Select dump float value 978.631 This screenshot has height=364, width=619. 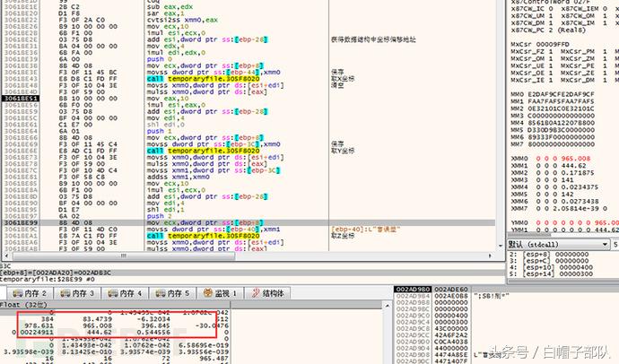tap(39, 325)
